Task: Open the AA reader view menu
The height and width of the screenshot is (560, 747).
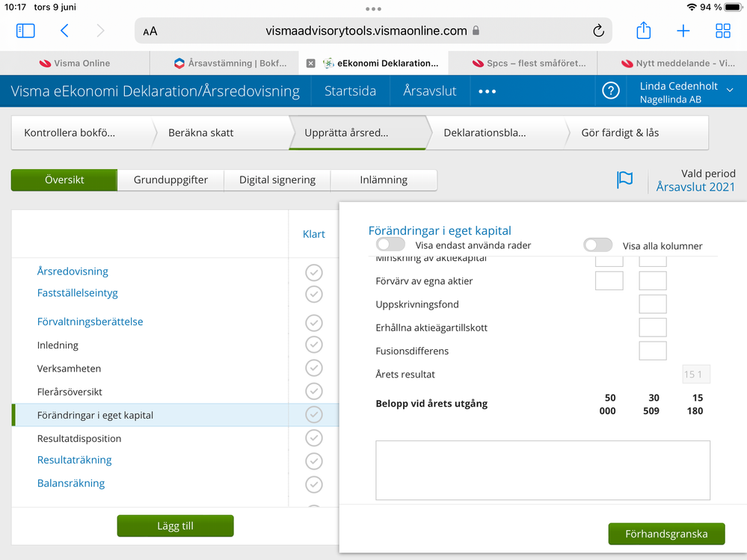Action: pos(150,31)
